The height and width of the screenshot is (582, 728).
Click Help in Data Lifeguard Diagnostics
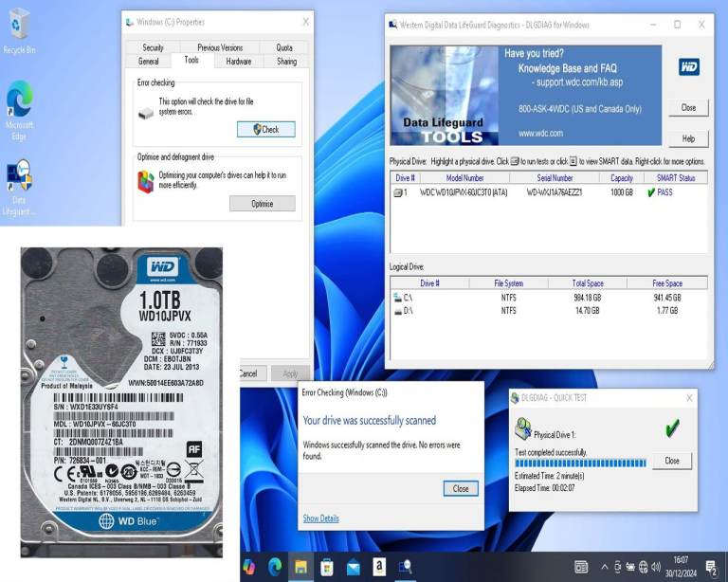pos(688,138)
